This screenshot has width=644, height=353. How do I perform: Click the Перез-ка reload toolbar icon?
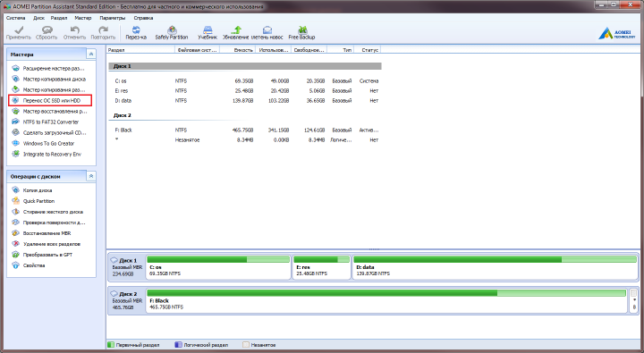[136, 30]
